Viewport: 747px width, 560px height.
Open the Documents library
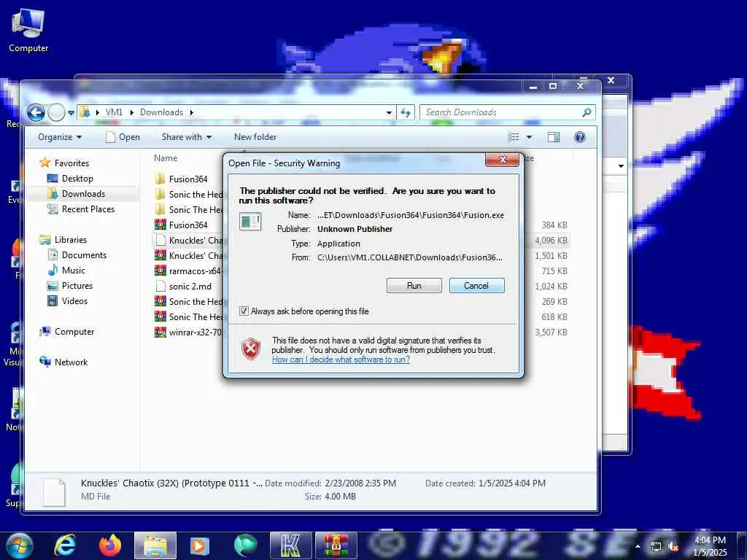(84, 254)
